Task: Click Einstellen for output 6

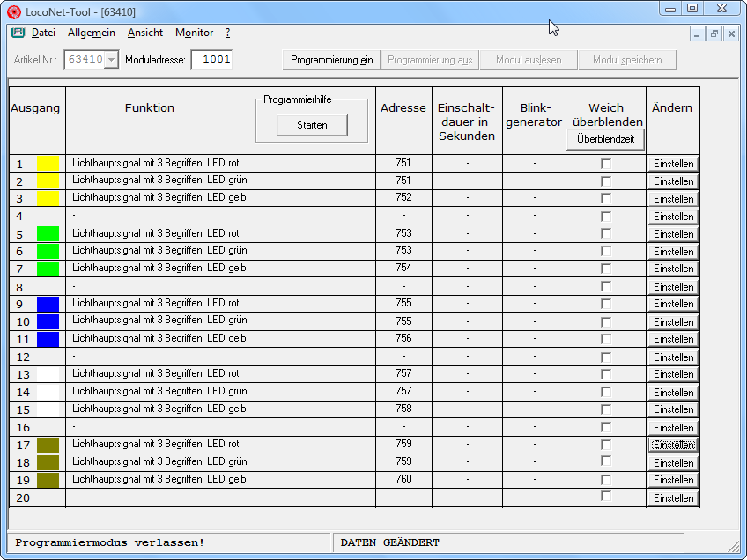Action: (673, 252)
